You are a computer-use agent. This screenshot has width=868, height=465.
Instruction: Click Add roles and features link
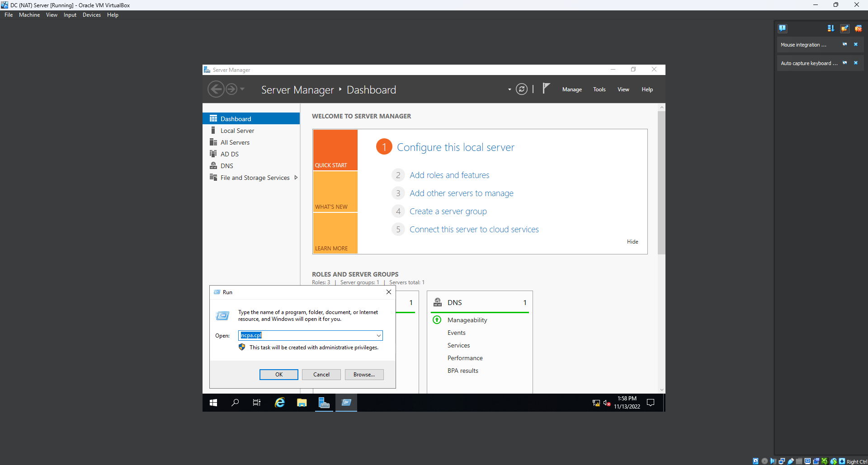pos(449,175)
